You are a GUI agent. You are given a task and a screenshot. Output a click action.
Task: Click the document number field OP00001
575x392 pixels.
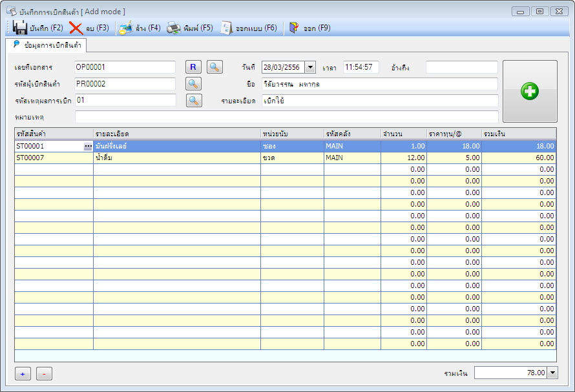click(125, 67)
